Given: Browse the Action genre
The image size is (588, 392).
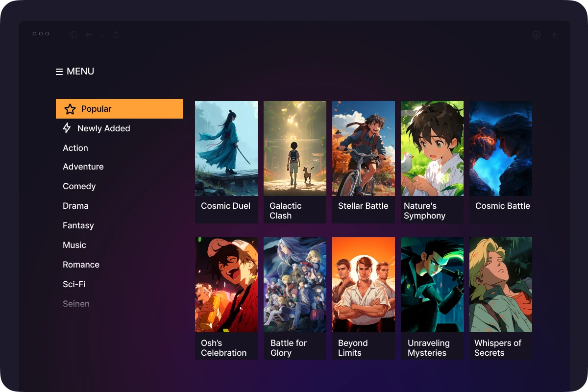Looking at the screenshot, I should click(75, 147).
